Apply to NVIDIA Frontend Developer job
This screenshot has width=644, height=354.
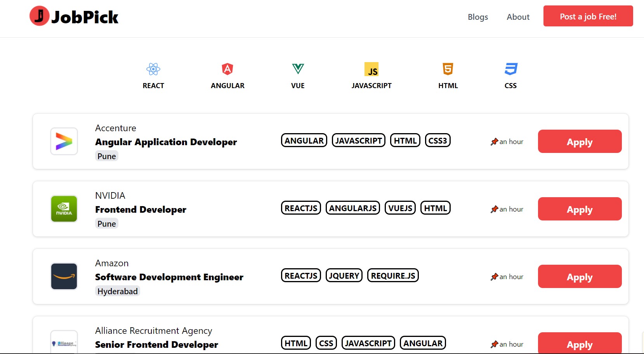[580, 209]
